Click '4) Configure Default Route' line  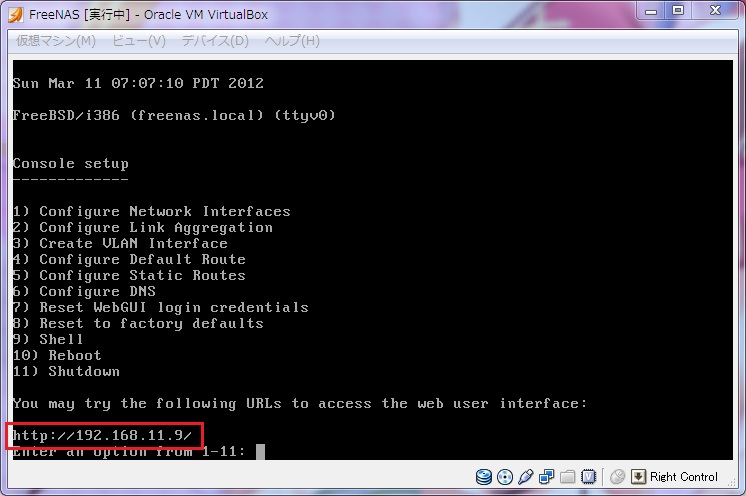pyautogui.click(x=129, y=259)
